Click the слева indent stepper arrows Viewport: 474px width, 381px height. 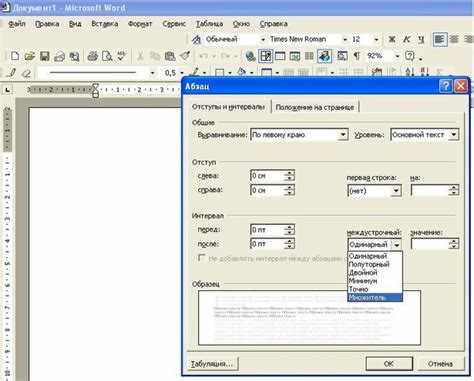(x=290, y=176)
